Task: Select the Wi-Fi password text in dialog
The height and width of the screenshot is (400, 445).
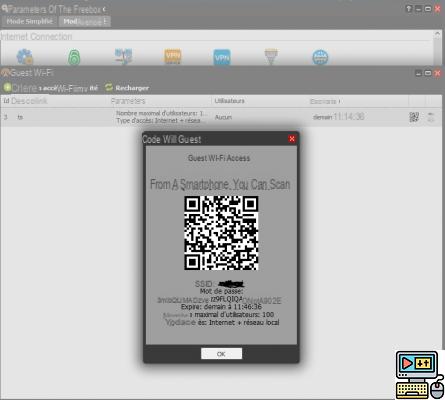Action: coord(219,300)
